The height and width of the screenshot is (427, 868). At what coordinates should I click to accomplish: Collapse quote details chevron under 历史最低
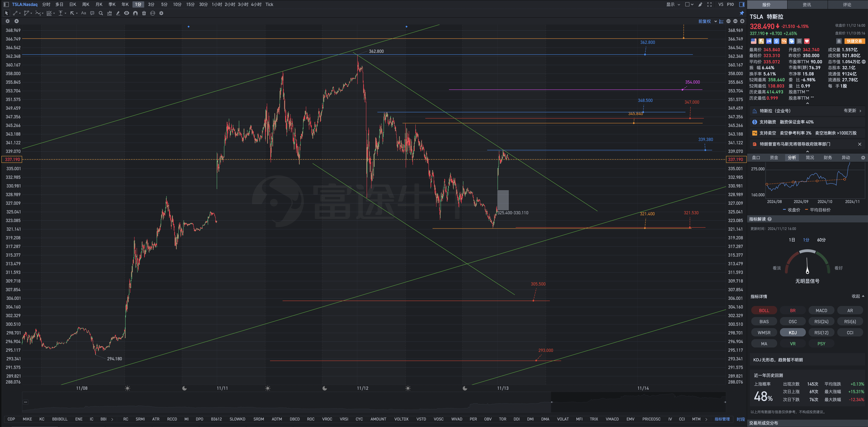coord(807,103)
